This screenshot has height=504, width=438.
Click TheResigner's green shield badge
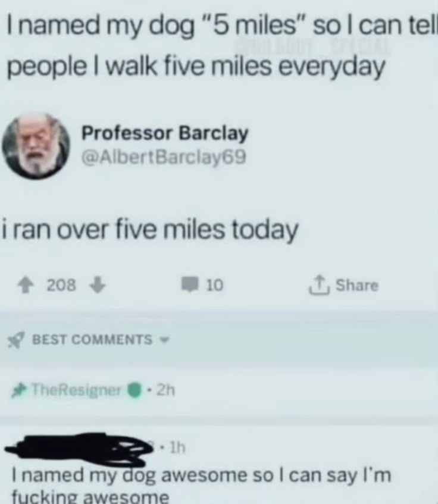pyautogui.click(x=134, y=390)
